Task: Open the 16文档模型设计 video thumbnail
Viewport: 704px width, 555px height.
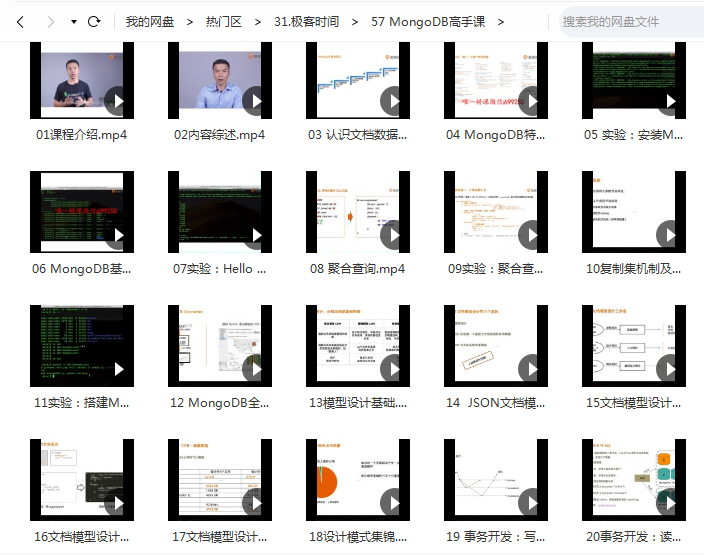Action: 82,480
